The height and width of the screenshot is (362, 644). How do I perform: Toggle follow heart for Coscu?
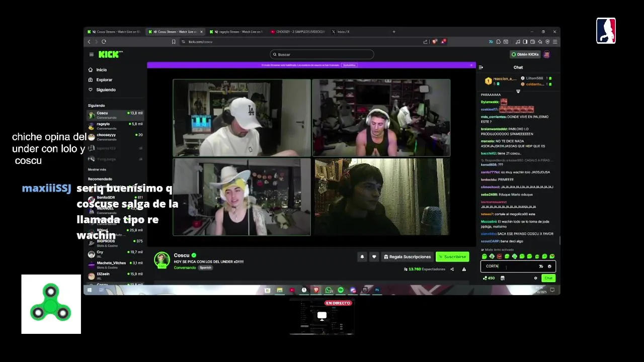[x=374, y=256]
